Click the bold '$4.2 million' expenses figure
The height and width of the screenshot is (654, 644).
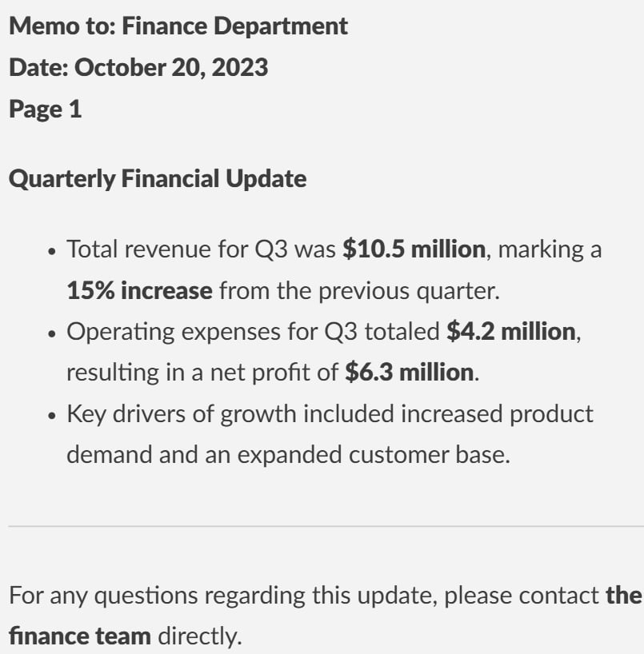(x=511, y=332)
